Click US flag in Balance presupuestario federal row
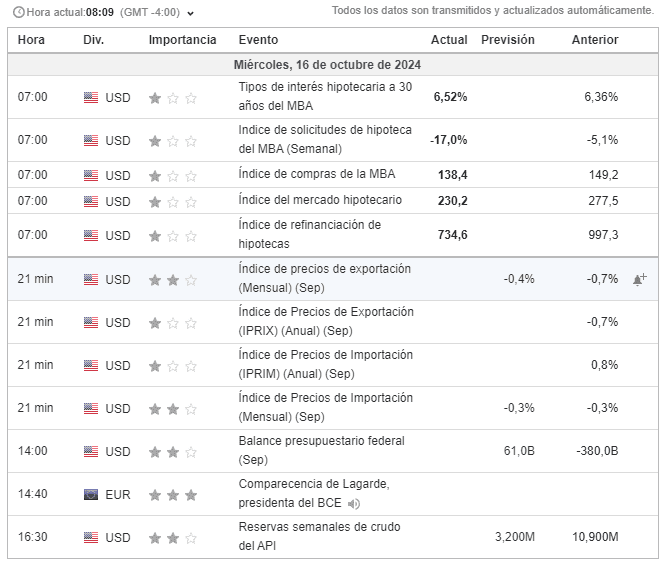This screenshot has height=562, width=664. point(91,451)
